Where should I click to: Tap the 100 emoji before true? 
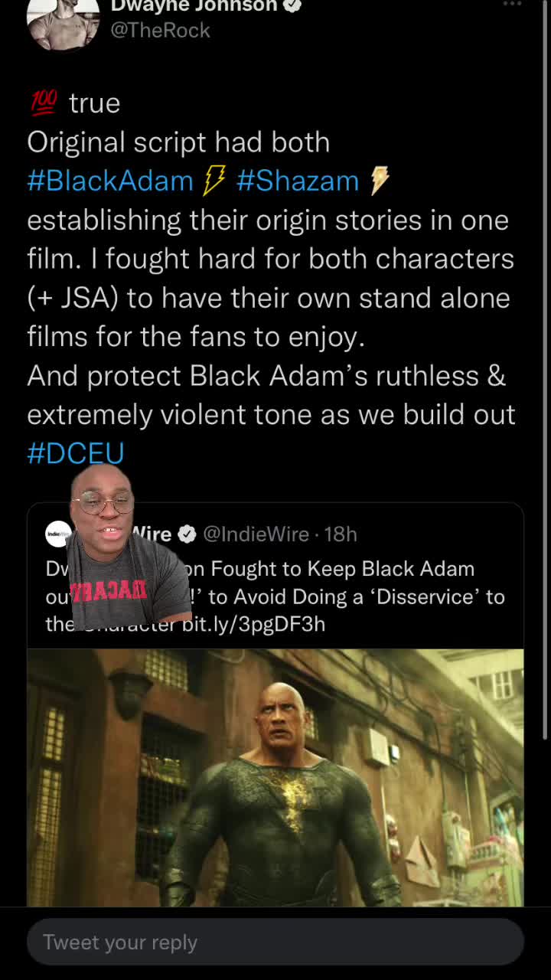[x=44, y=103]
